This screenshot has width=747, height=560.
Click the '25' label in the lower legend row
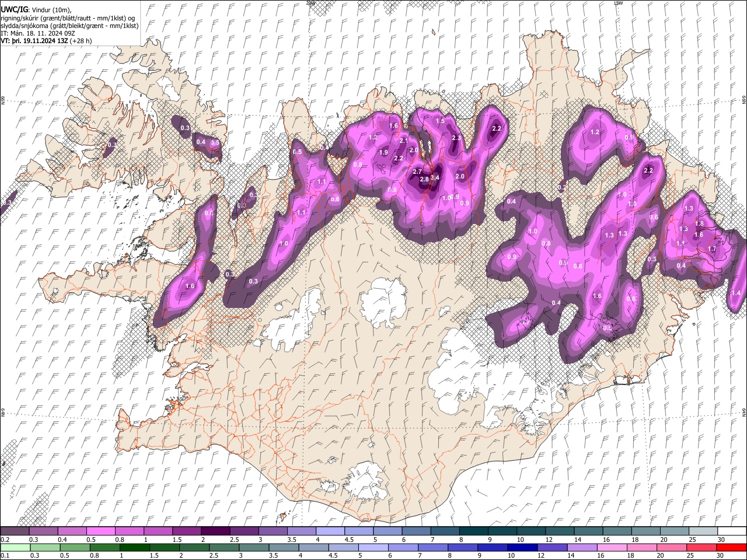[690, 555]
